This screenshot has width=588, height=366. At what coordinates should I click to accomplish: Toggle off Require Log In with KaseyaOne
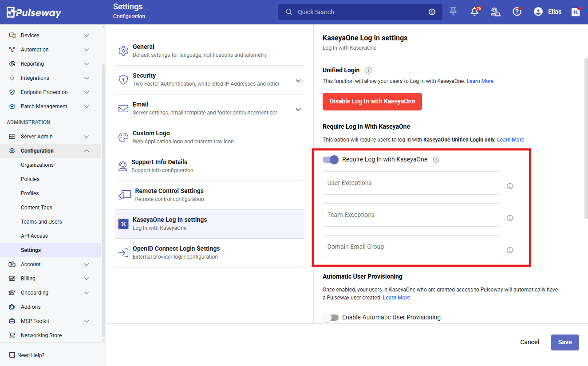click(331, 160)
